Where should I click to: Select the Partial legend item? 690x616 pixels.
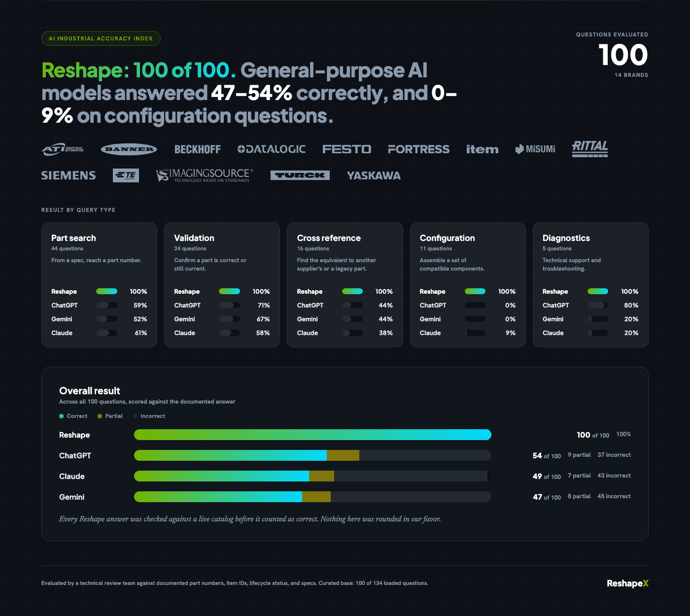click(x=110, y=416)
